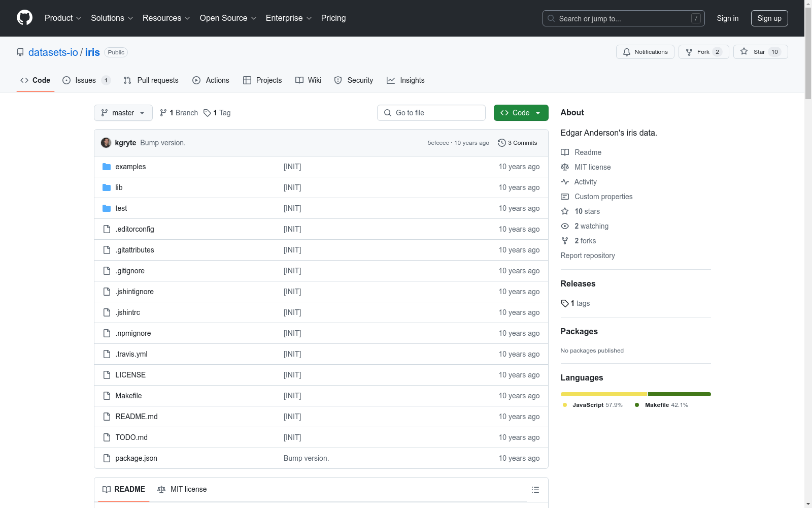
Task: Open the datasets-io owner link
Action: [x=53, y=52]
